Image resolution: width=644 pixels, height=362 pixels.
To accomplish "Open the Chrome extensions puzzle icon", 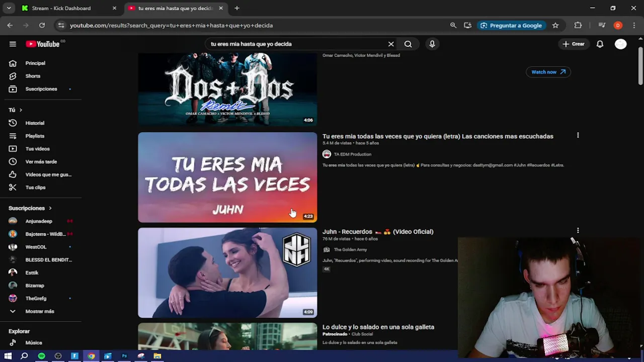I will click(578, 25).
